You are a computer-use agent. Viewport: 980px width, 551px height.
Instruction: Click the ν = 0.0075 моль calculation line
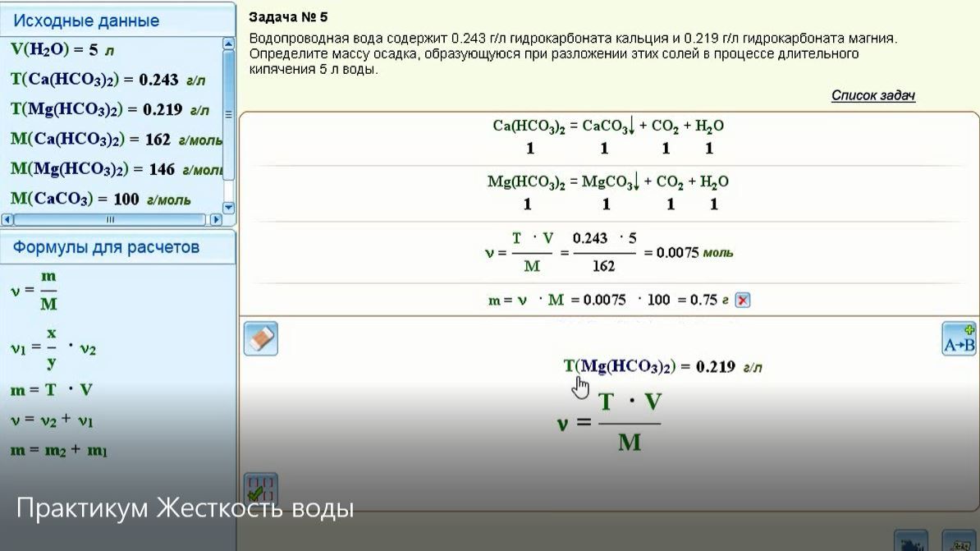click(609, 252)
